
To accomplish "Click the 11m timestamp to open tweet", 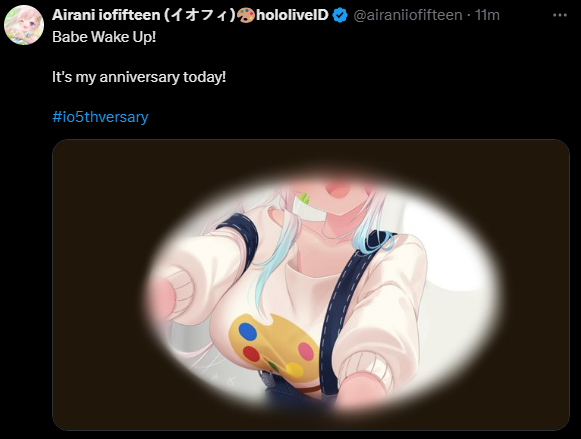I will (x=487, y=15).
